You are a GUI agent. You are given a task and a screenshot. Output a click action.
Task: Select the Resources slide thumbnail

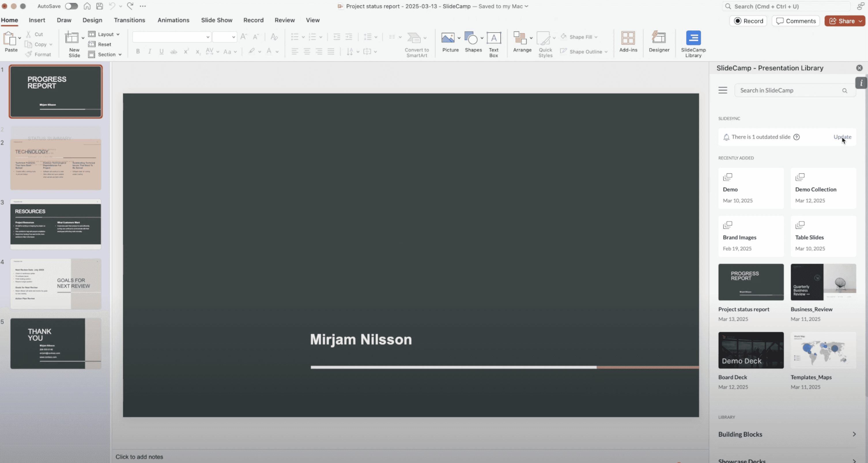pyautogui.click(x=56, y=224)
